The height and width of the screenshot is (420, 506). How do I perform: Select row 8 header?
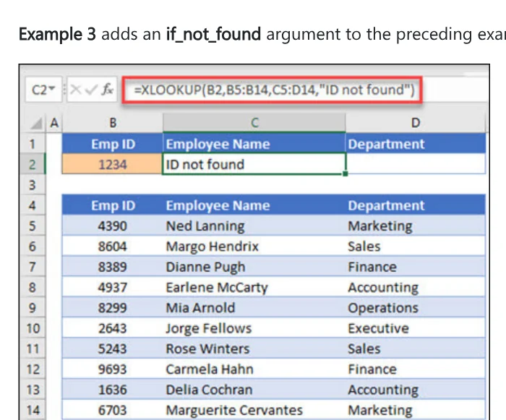coord(33,287)
